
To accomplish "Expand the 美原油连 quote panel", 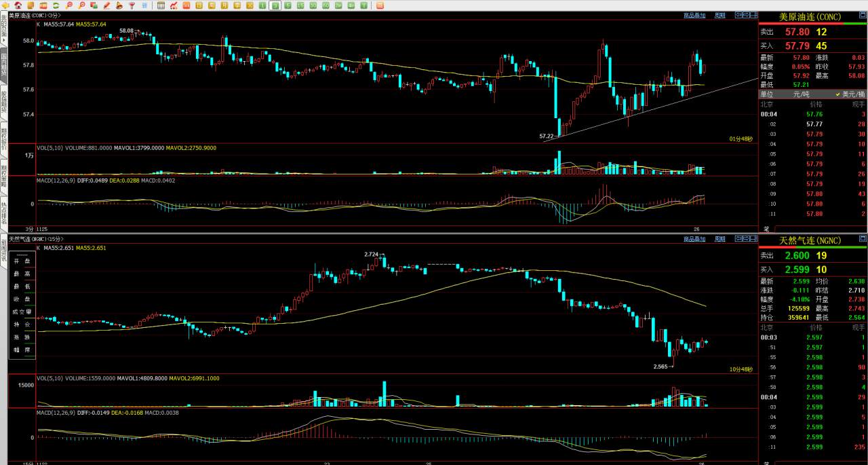I will pos(863,14).
